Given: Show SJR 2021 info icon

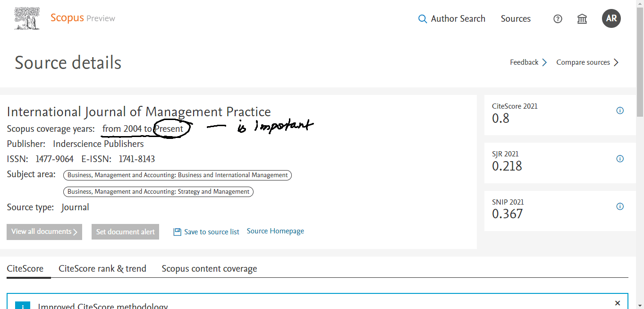Looking at the screenshot, I should [620, 159].
